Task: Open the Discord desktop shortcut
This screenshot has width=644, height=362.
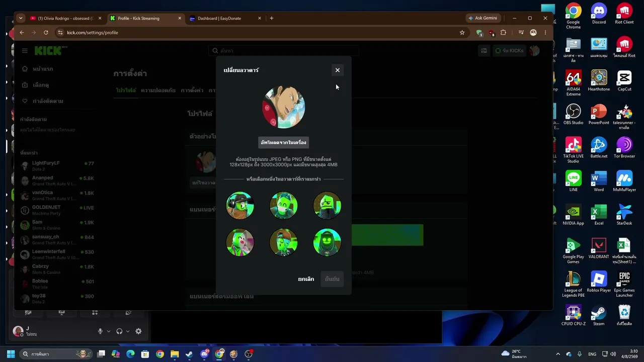Action: [x=599, y=15]
